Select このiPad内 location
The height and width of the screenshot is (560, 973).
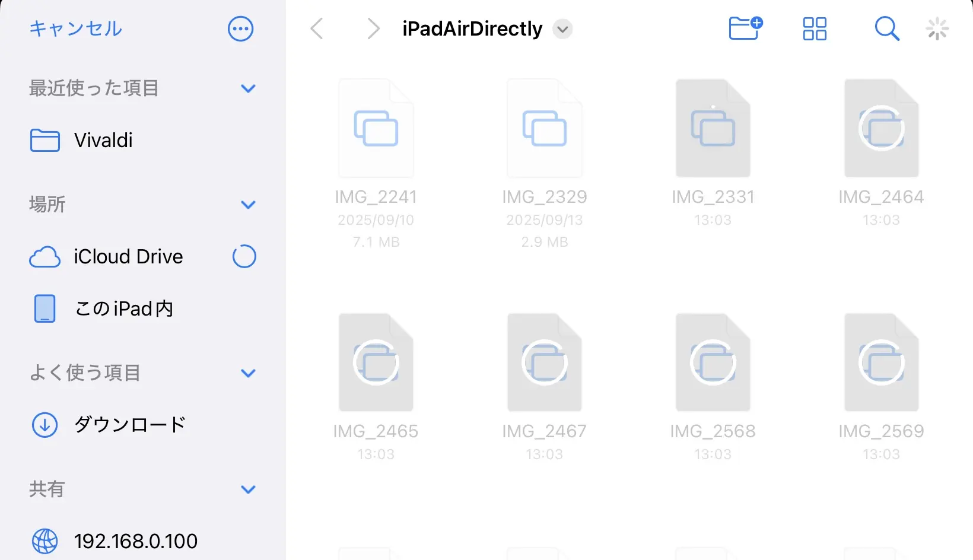[123, 308]
